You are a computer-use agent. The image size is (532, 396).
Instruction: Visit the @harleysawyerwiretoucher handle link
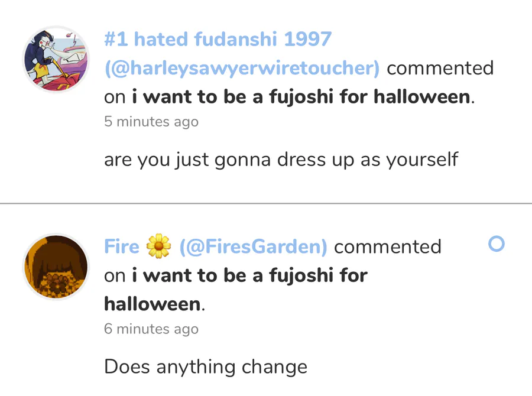tap(242, 68)
